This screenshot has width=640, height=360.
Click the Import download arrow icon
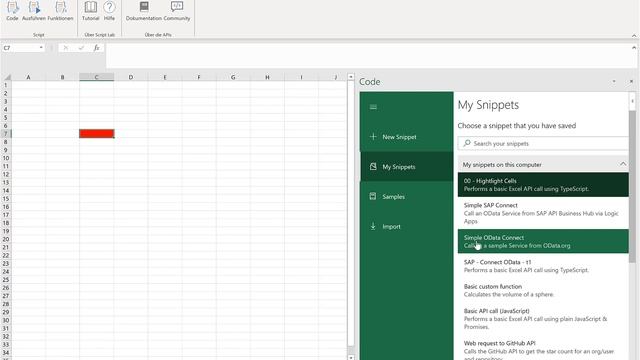(373, 226)
